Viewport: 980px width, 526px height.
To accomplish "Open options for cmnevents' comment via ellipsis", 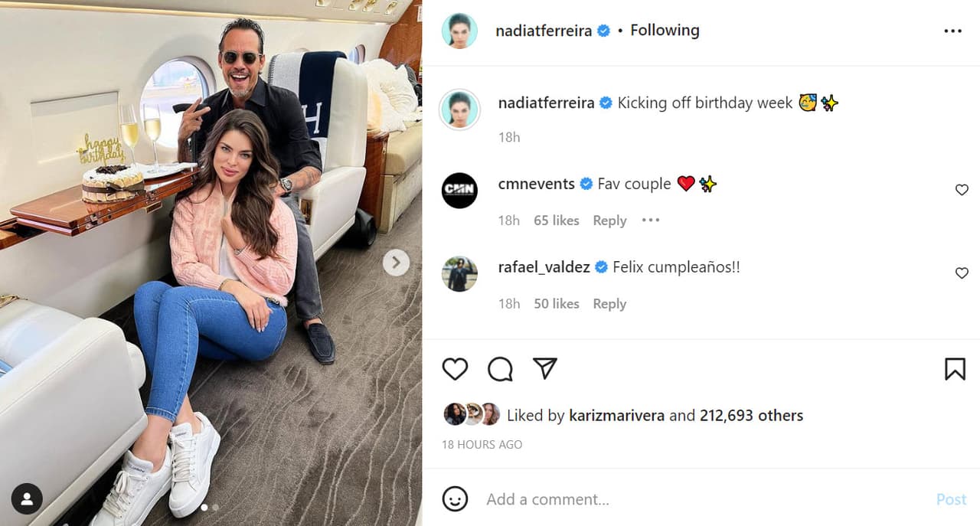I will pyautogui.click(x=650, y=221).
